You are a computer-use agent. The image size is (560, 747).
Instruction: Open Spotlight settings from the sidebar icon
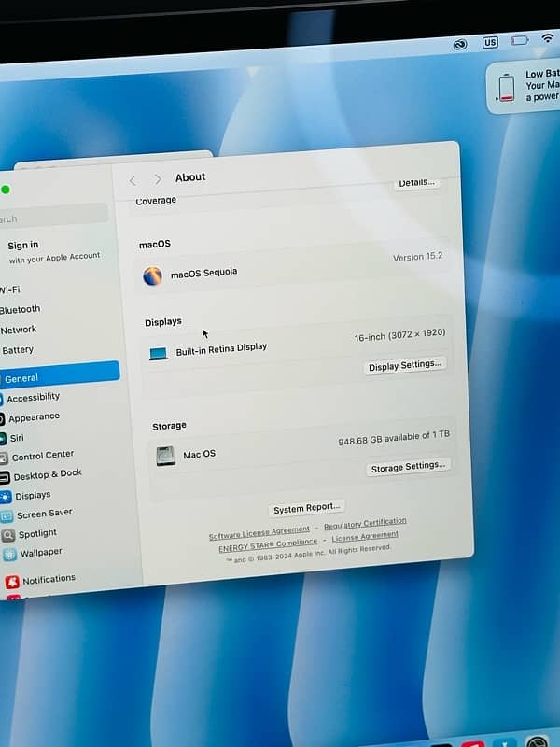(x=8, y=535)
